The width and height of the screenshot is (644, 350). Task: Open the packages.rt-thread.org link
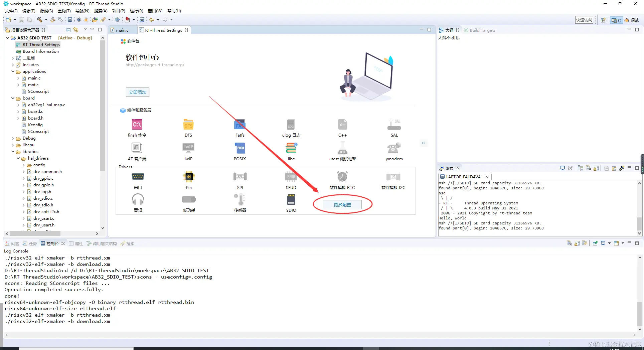[x=155, y=65]
